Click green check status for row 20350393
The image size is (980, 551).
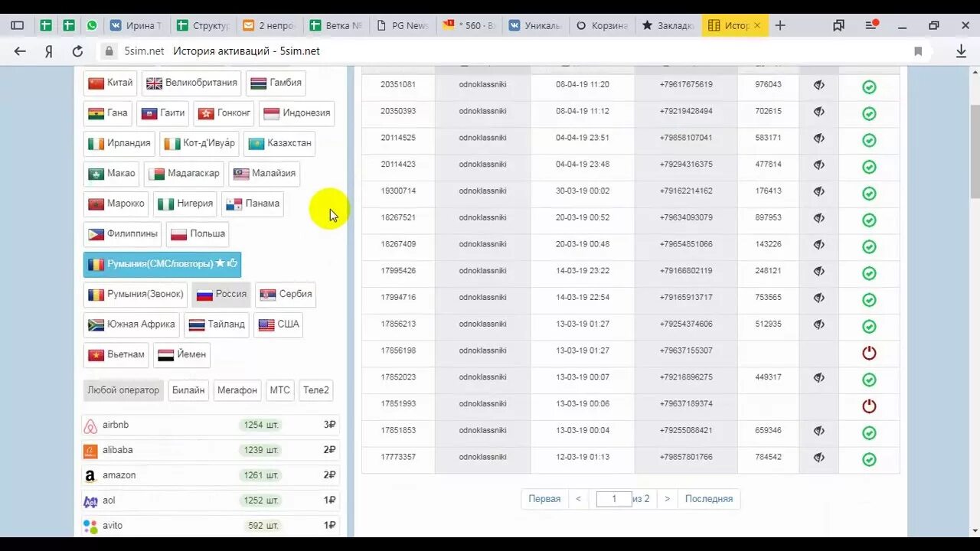(869, 113)
